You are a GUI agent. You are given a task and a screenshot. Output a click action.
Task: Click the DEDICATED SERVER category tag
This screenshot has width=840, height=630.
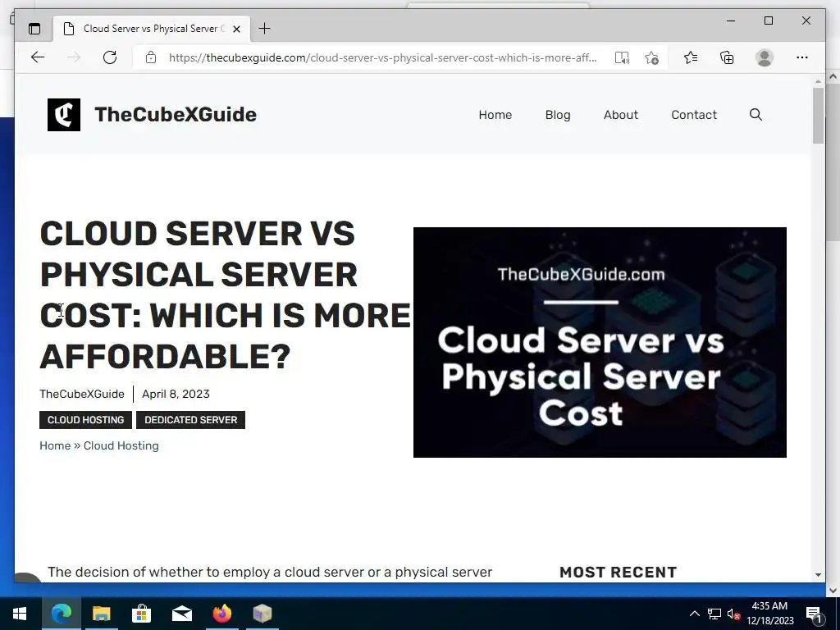click(x=190, y=420)
